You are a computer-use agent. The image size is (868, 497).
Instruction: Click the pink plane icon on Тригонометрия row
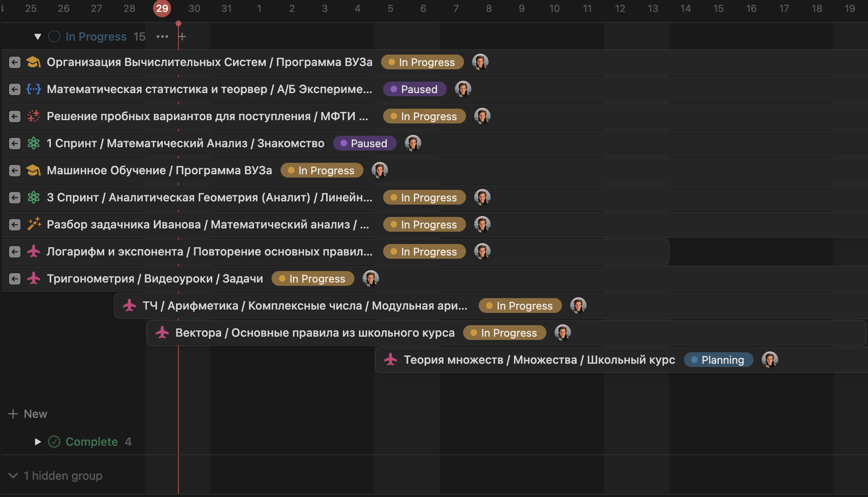click(x=34, y=278)
